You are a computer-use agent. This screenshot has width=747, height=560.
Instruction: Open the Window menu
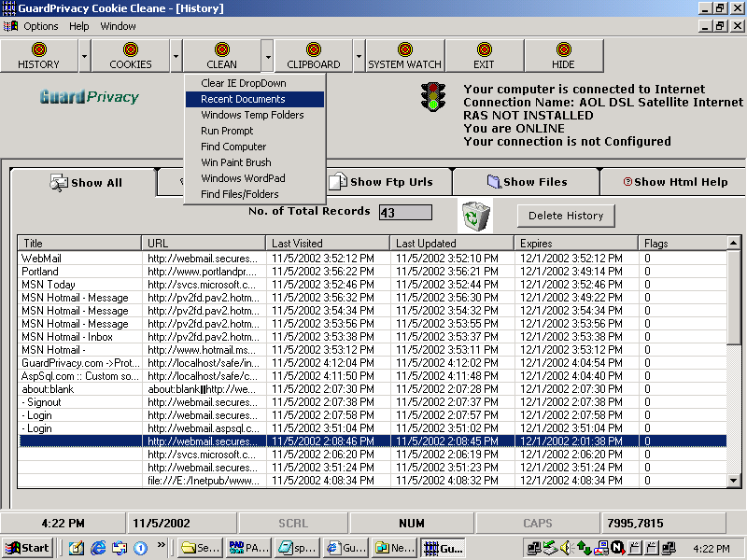(118, 26)
